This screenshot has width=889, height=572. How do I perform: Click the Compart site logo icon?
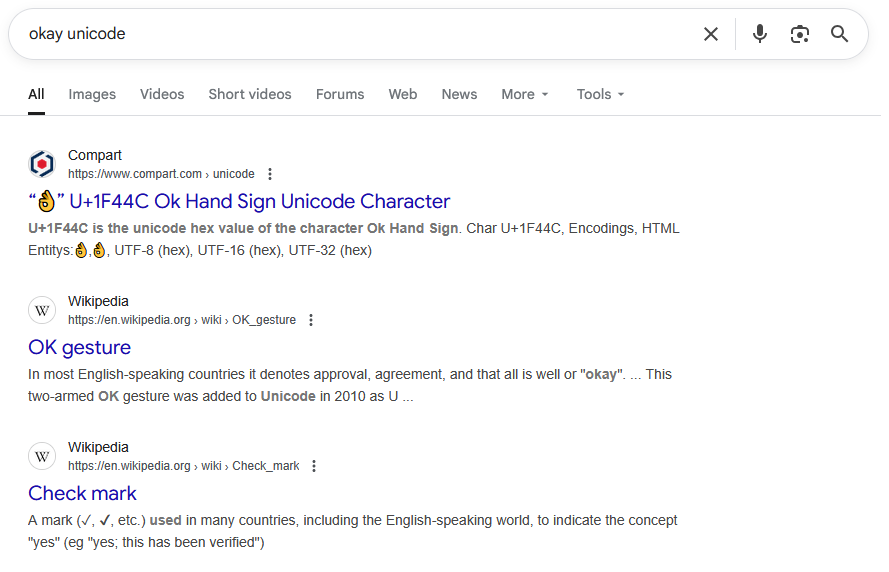pyautogui.click(x=42, y=164)
